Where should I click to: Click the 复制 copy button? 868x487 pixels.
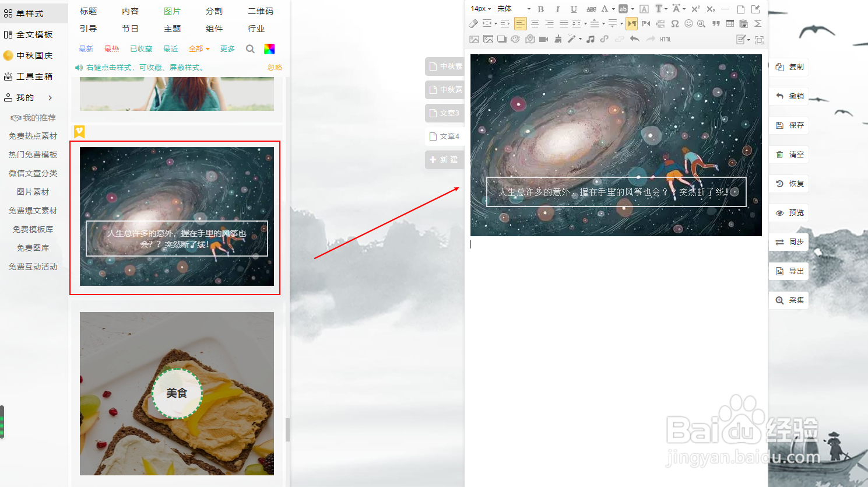tap(789, 67)
